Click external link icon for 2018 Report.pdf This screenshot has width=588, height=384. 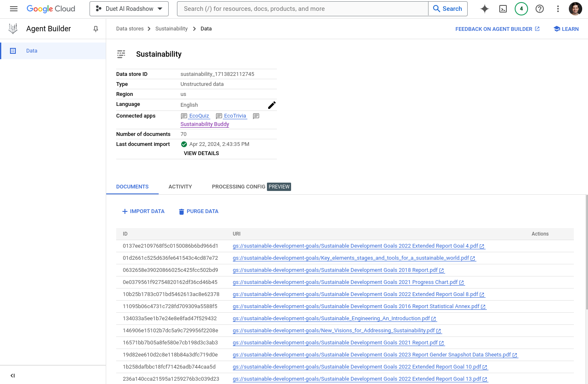pos(441,271)
